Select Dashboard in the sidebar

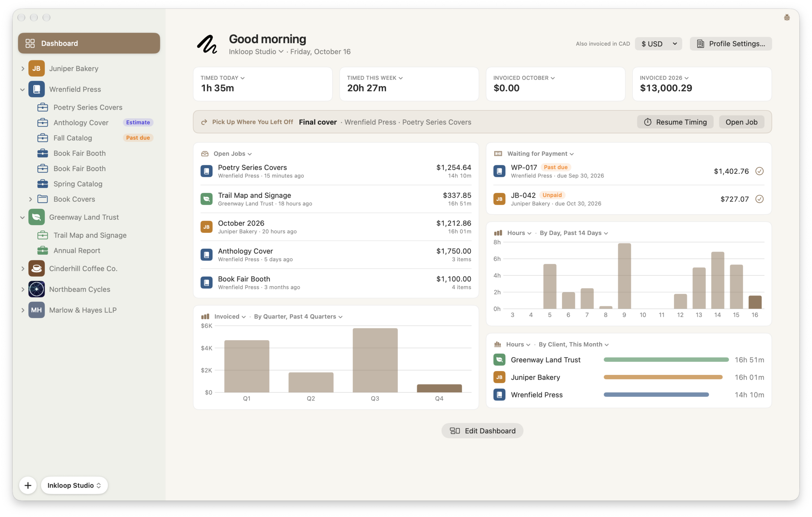[89, 43]
